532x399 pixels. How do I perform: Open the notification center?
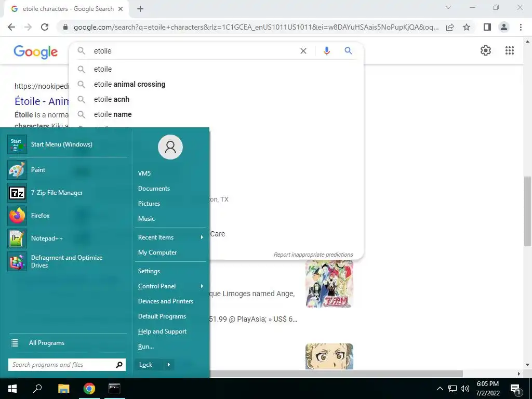[515, 389]
